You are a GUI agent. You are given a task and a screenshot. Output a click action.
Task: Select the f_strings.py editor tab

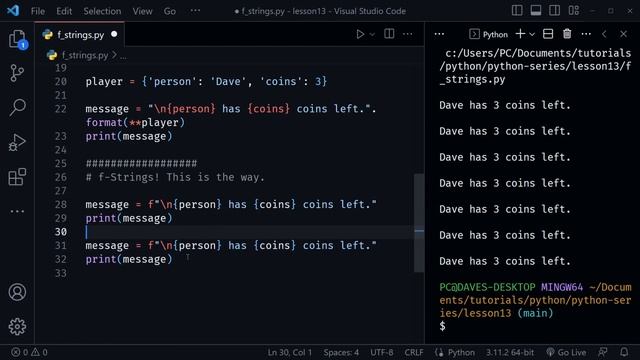[80, 35]
